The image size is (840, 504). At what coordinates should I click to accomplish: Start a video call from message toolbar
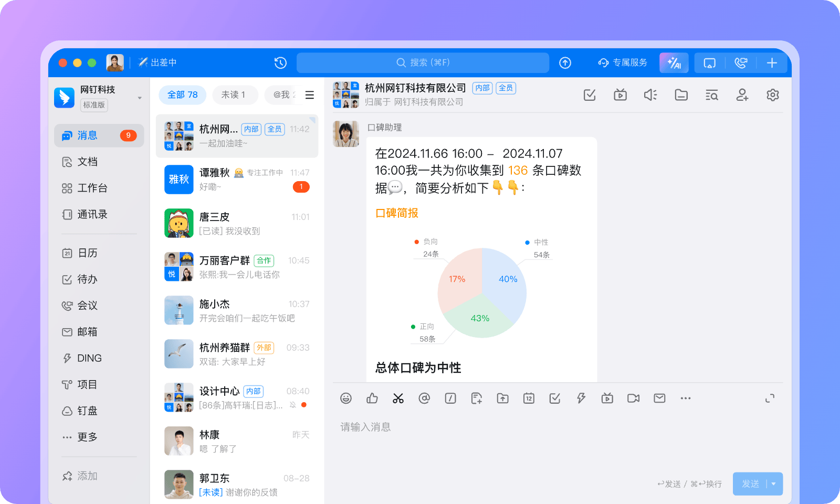633,398
